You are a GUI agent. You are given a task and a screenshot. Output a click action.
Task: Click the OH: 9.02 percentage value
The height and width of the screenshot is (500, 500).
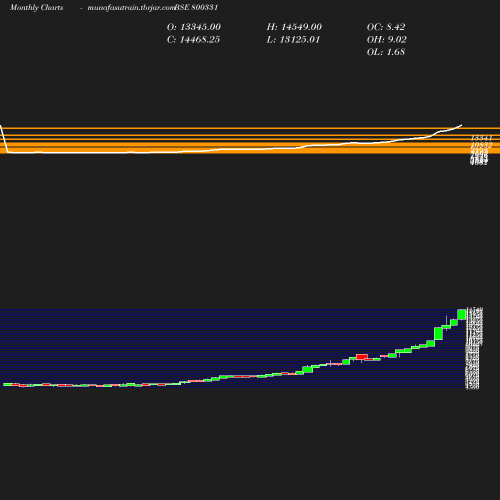[387, 40]
